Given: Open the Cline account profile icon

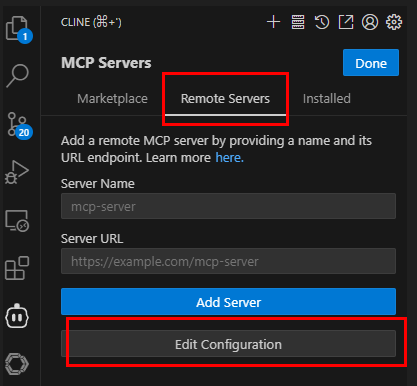Looking at the screenshot, I should [370, 22].
